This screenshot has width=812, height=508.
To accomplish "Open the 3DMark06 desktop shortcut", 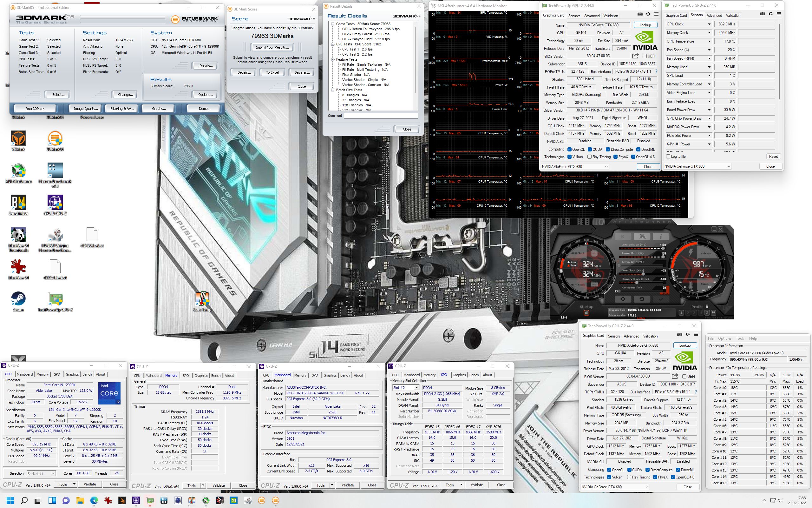I will tap(55, 141).
